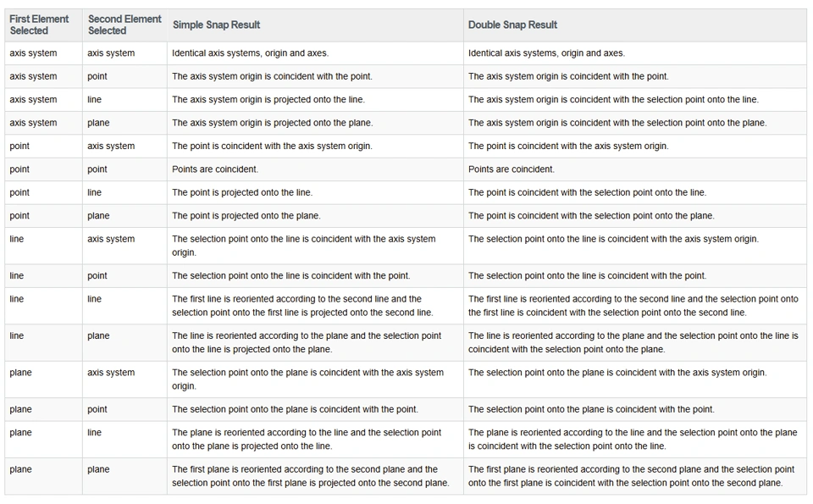This screenshot has width=813, height=504.
Task: Click "The point is projected onto the line."
Action: click(241, 192)
